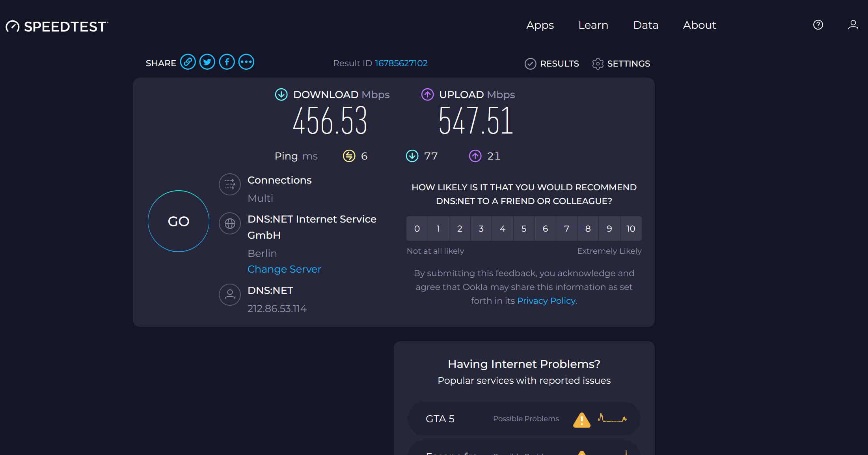This screenshot has height=455, width=868.
Task: Click the GTA 5 outage graph
Action: click(612, 418)
